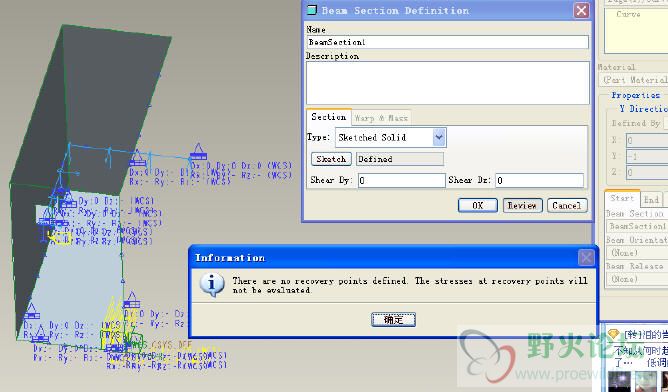Close the Beam Section Definition window

click(x=582, y=10)
